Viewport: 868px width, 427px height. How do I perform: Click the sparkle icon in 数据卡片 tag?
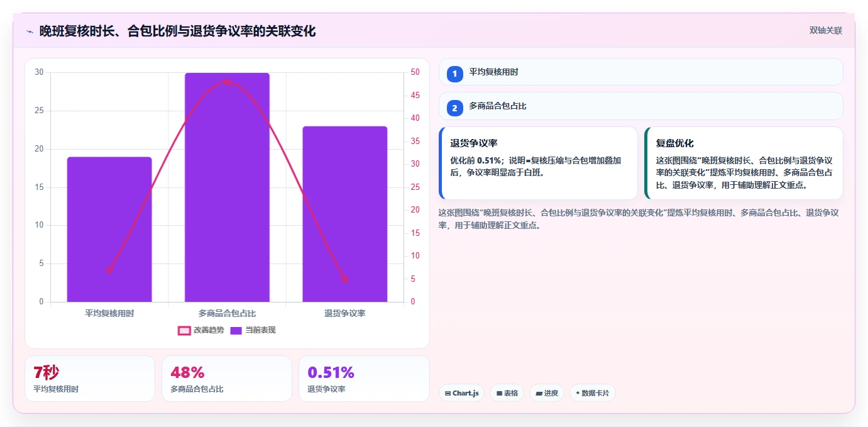click(578, 393)
